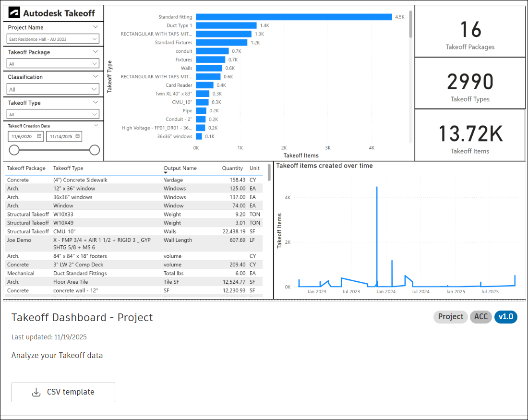Viewport: 528px width, 420px height.
Task: Click the Takeoff items created over time title
Action: pos(324,166)
